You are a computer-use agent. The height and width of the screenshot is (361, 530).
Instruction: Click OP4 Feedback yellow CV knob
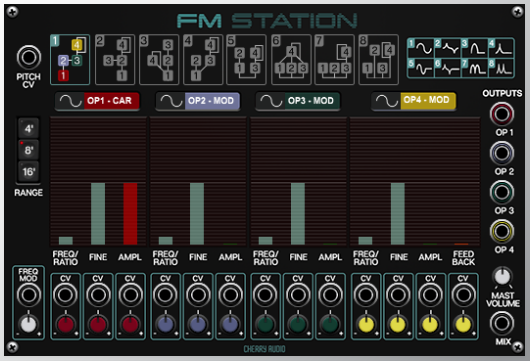click(x=463, y=324)
